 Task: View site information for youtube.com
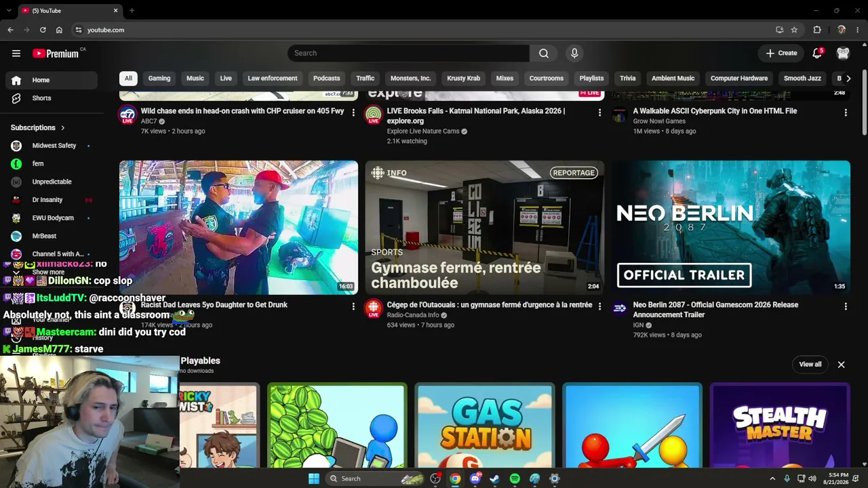[79, 30]
